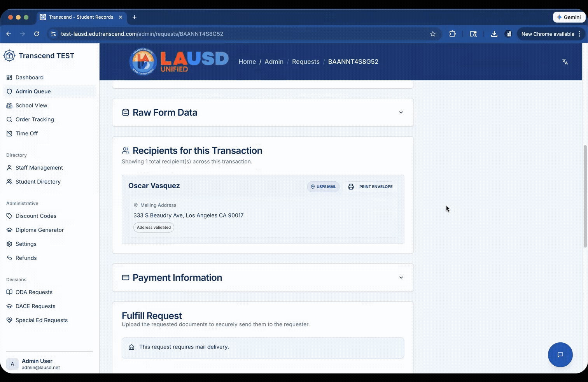Viewport: 588px width, 382px height.
Task: Click the Time Off calendar icon
Action: tap(9, 133)
